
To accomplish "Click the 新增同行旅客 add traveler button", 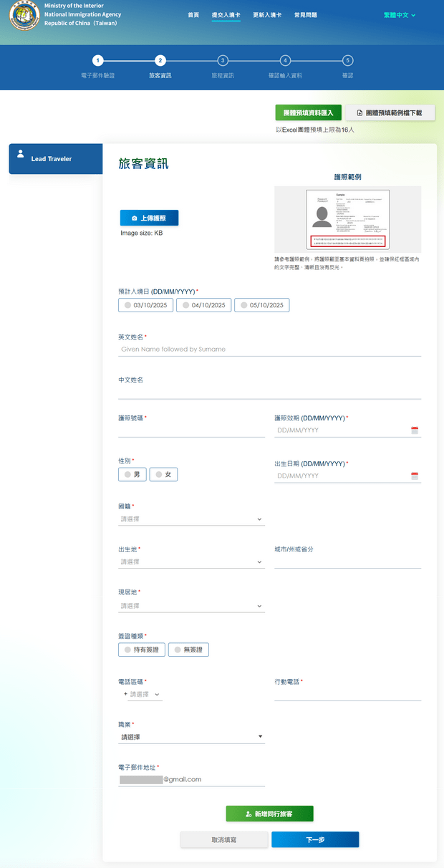I will click(269, 814).
